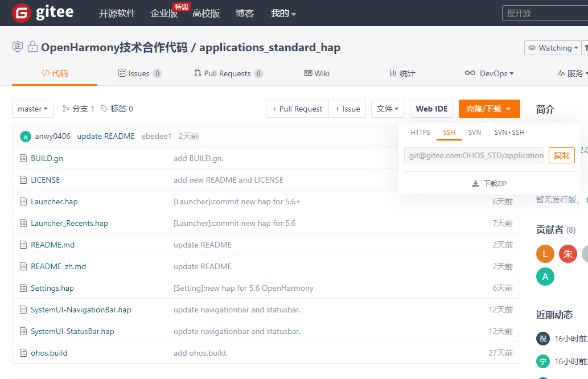This screenshot has width=588, height=379.
Task: Click the 搜开源 search input field
Action: 544,13
